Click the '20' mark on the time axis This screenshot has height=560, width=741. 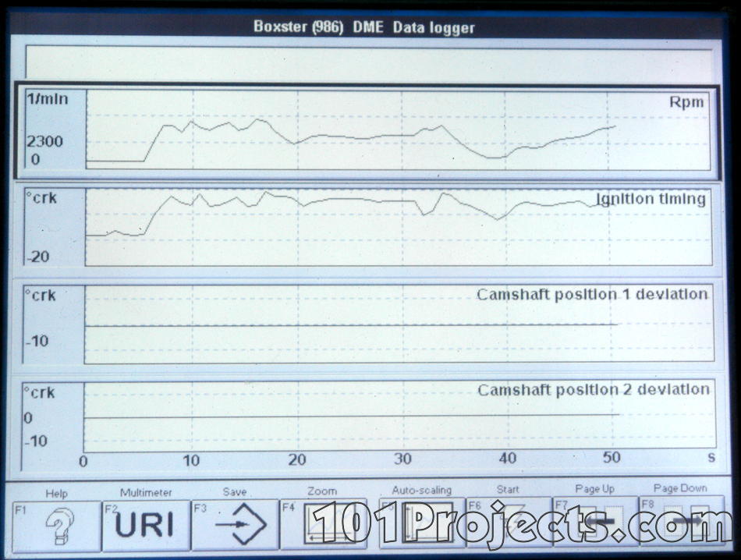(297, 459)
